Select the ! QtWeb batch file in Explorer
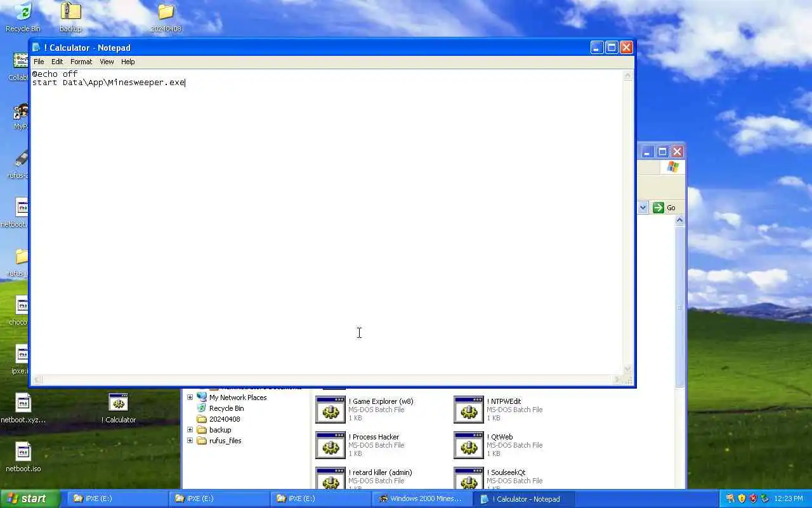 coord(499,445)
